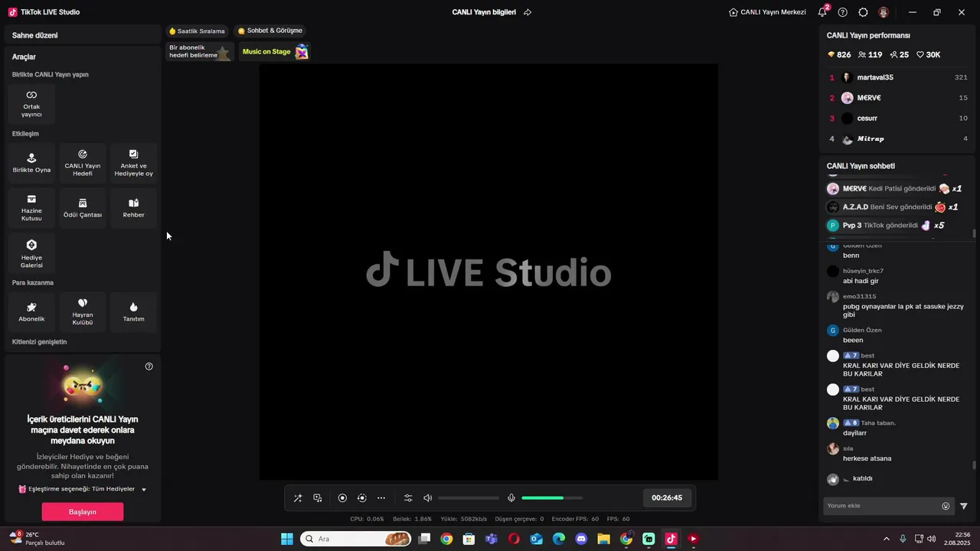
Task: Select cesurr in top viewers ranking
Action: click(x=899, y=119)
